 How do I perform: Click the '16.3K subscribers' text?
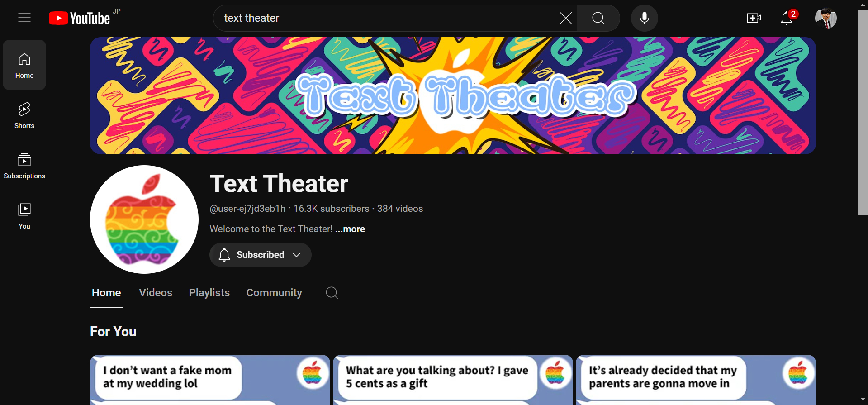(x=331, y=209)
